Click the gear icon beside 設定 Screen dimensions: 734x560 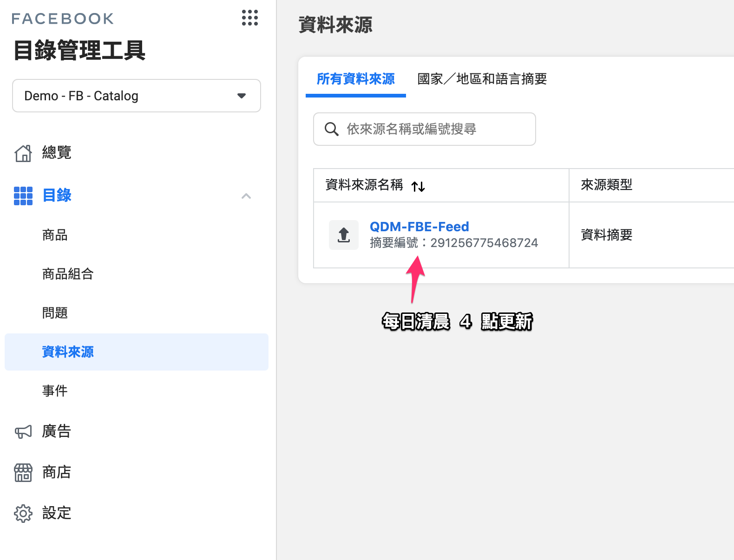(23, 514)
